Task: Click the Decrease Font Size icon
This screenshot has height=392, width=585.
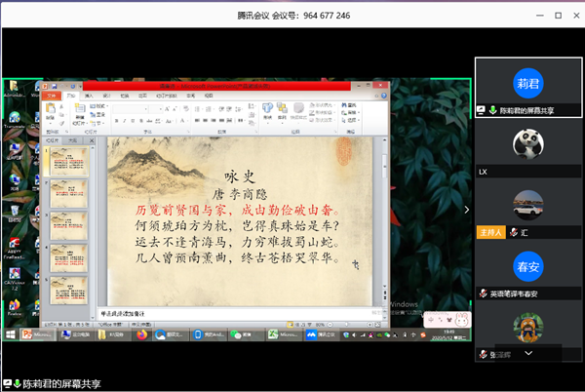Action: click(175, 109)
